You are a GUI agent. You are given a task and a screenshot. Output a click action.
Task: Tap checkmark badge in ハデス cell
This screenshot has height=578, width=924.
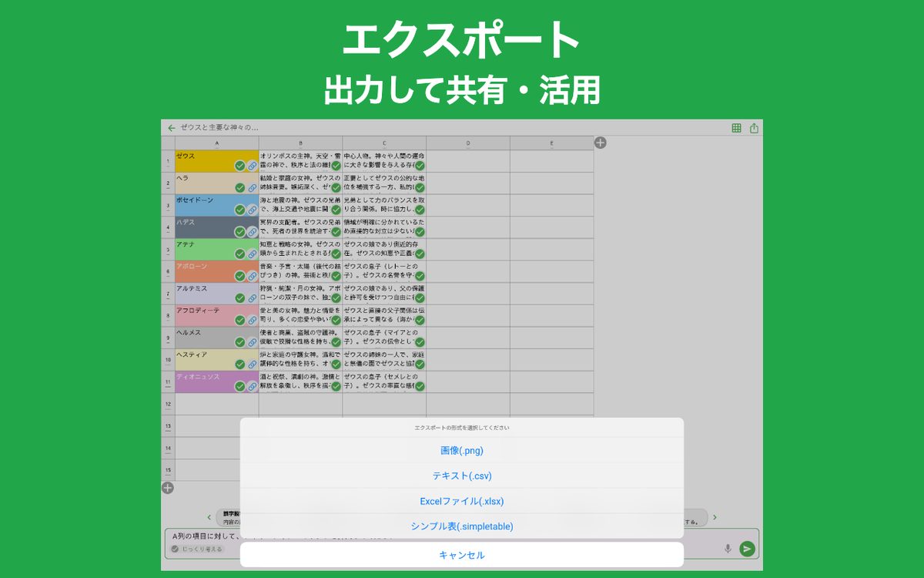coord(239,231)
